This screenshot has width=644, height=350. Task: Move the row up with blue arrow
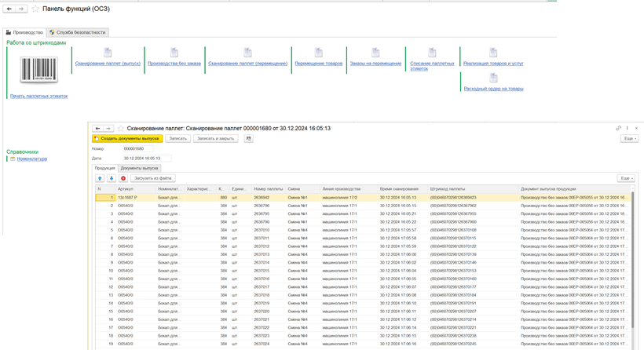(x=100, y=178)
